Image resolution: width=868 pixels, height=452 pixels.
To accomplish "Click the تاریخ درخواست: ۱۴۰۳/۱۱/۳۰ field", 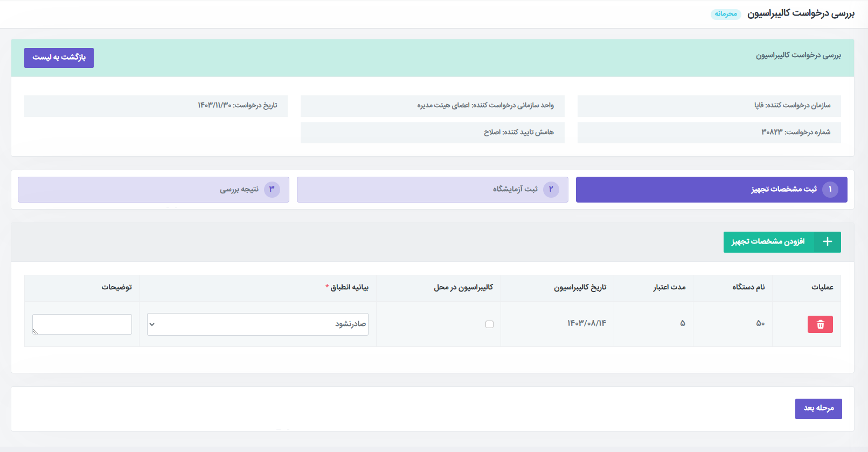I will click(x=156, y=106).
